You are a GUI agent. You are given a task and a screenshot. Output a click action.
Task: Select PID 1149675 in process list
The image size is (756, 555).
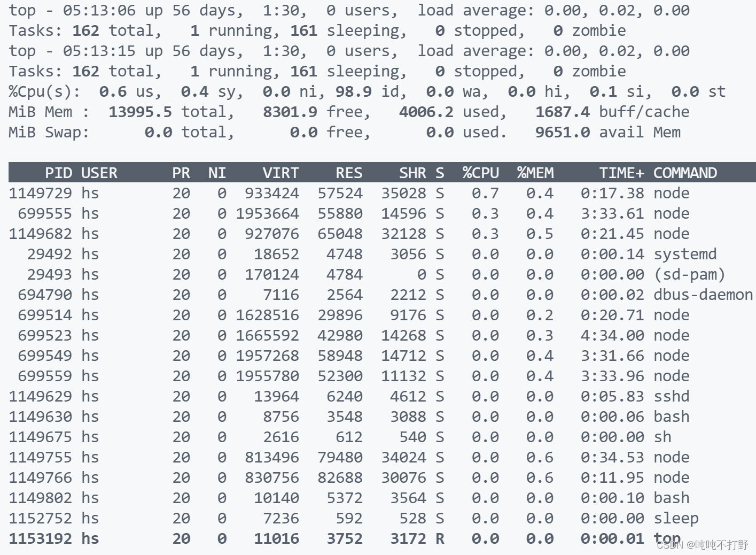click(x=40, y=437)
